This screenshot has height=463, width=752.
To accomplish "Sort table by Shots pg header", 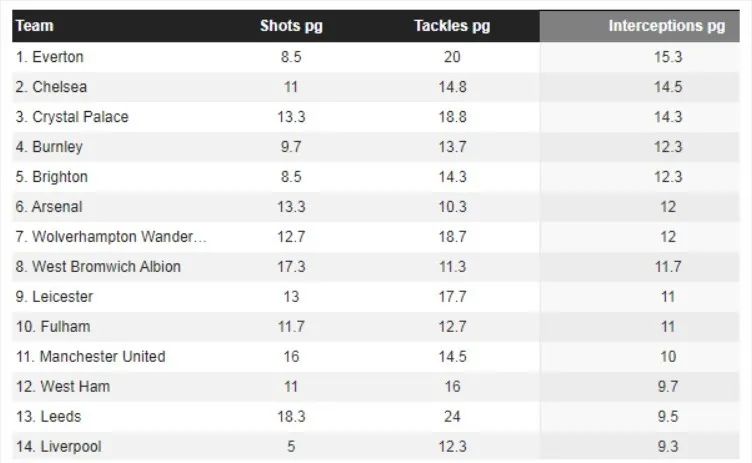I will coord(291,26).
